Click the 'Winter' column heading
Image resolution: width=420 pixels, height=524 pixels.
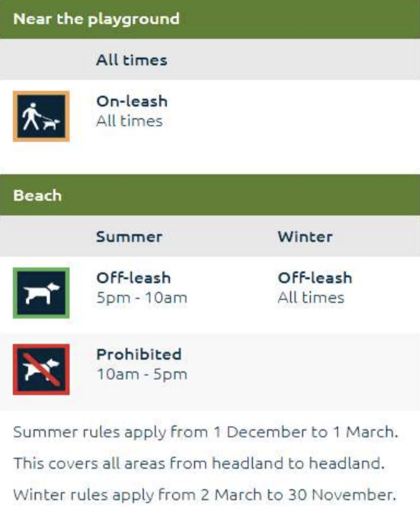(305, 237)
